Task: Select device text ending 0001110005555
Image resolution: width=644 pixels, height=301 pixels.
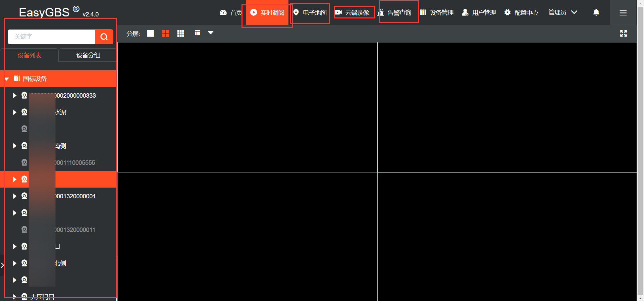Action: (75, 163)
